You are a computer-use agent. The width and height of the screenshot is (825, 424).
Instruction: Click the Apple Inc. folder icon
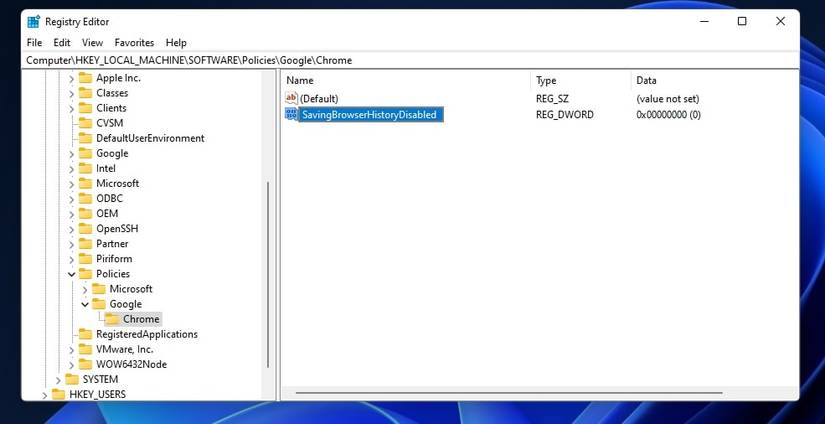(85, 78)
